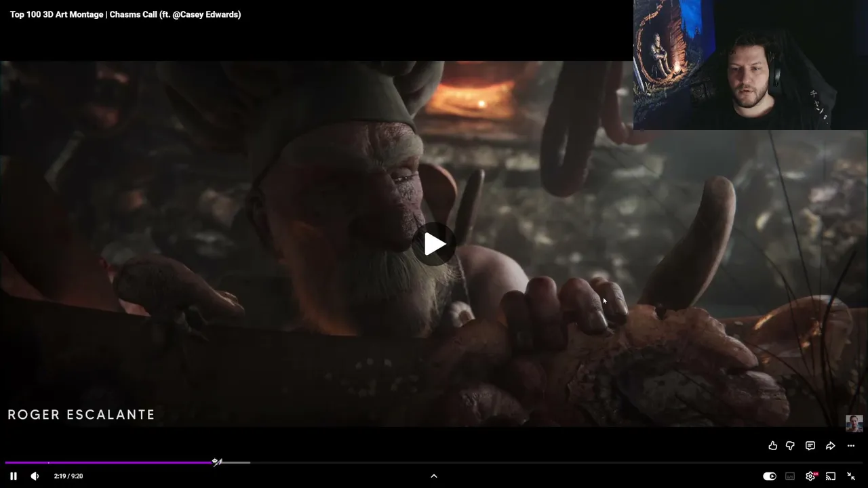
Task: Click the video title 'Top 100 3D Art Montage'
Action: tap(125, 14)
